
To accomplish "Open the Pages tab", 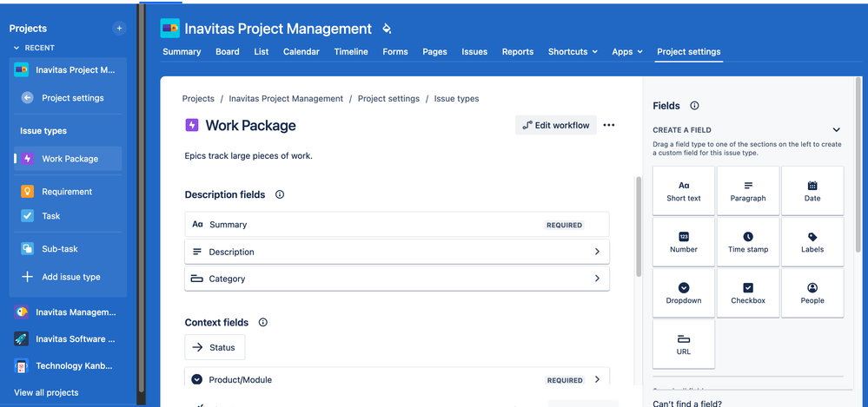I will [x=434, y=51].
